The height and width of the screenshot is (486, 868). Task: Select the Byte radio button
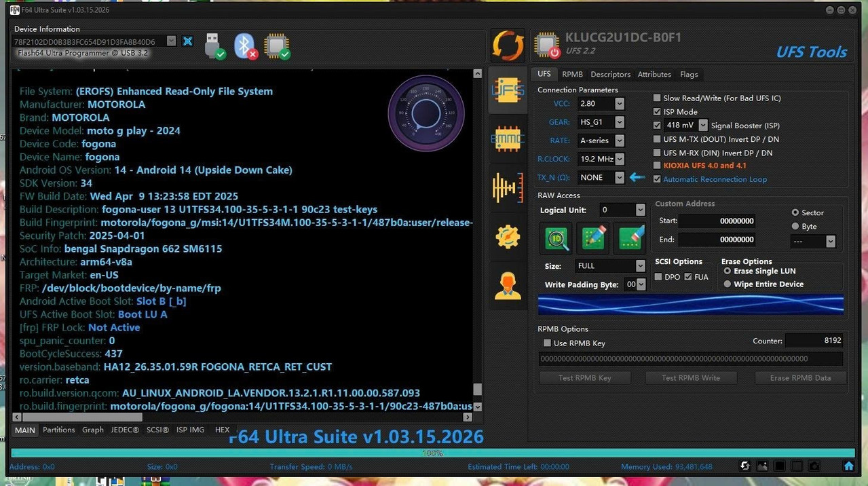pos(795,226)
